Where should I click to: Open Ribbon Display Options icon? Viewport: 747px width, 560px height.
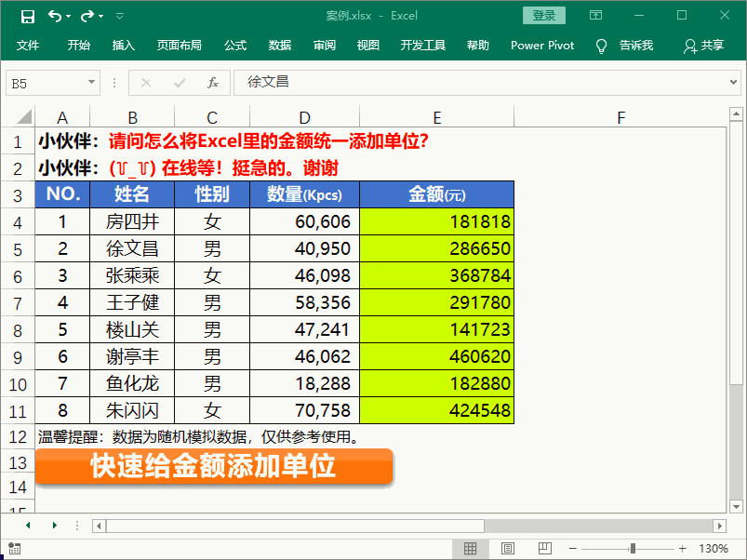[x=595, y=15]
